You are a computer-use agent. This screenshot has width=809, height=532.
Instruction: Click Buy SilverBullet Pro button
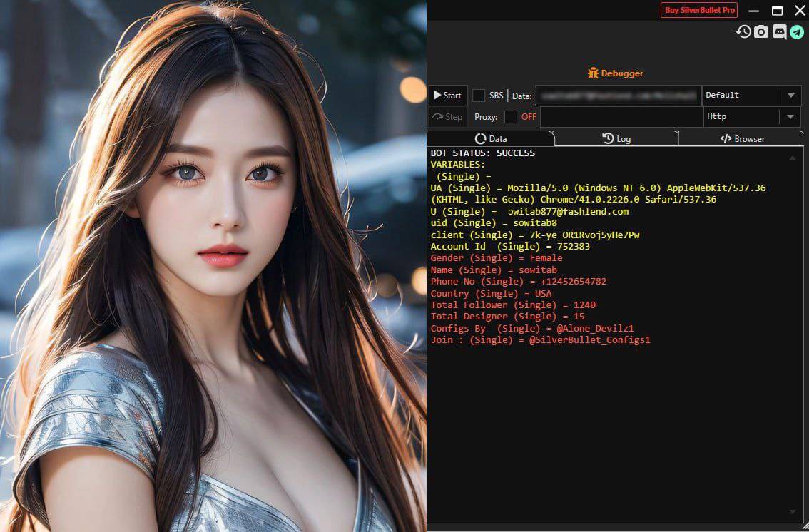pos(699,10)
